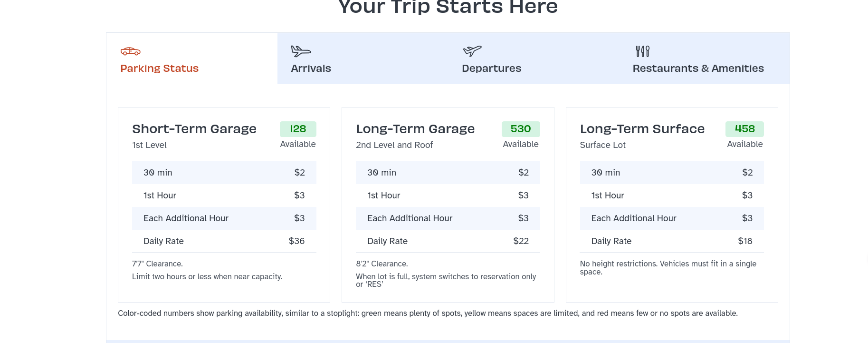Click the 458 available spots badge

[744, 129]
